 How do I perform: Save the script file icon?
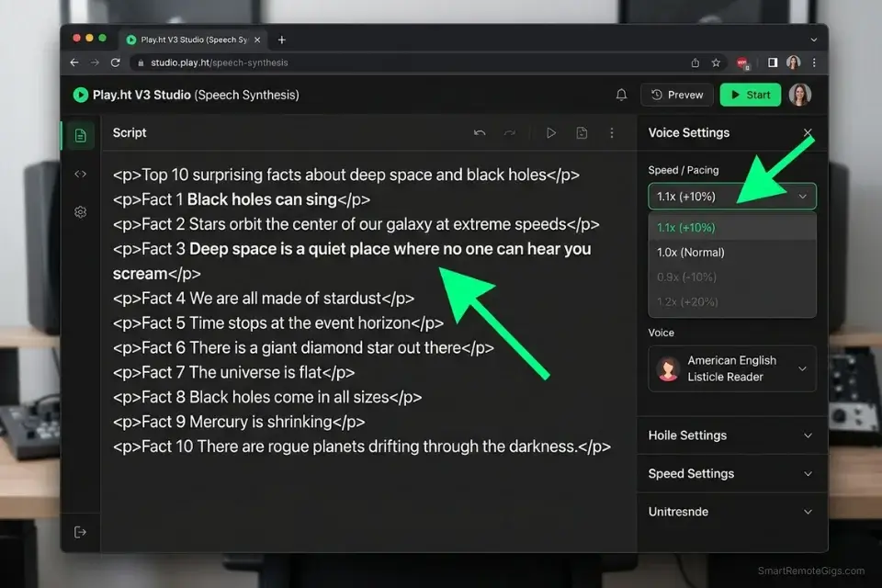point(582,133)
